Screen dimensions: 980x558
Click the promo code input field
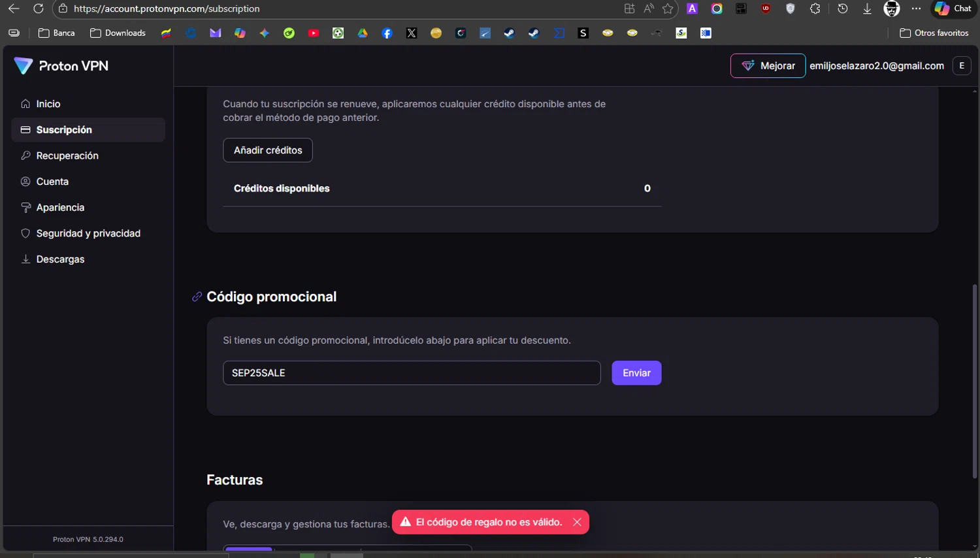(412, 373)
